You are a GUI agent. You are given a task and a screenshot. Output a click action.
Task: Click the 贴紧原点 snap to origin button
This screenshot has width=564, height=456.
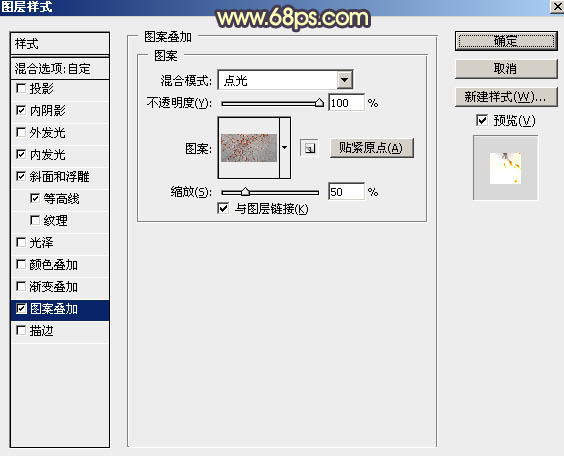pos(372,148)
